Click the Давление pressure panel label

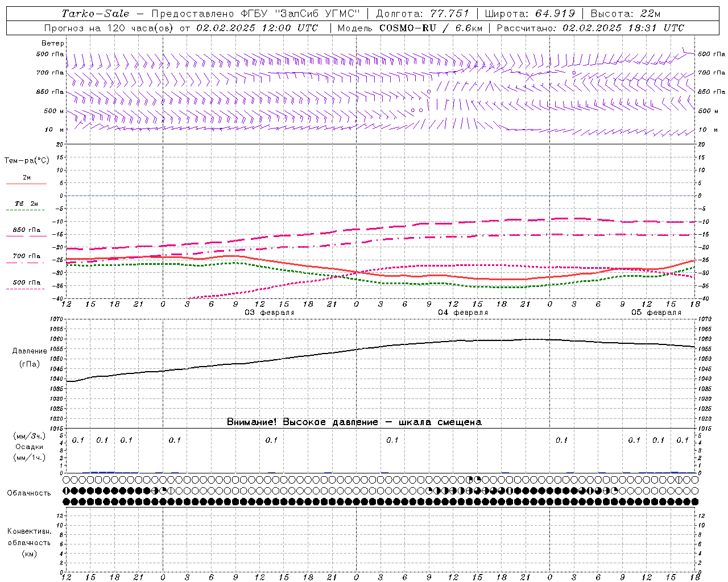[30, 351]
